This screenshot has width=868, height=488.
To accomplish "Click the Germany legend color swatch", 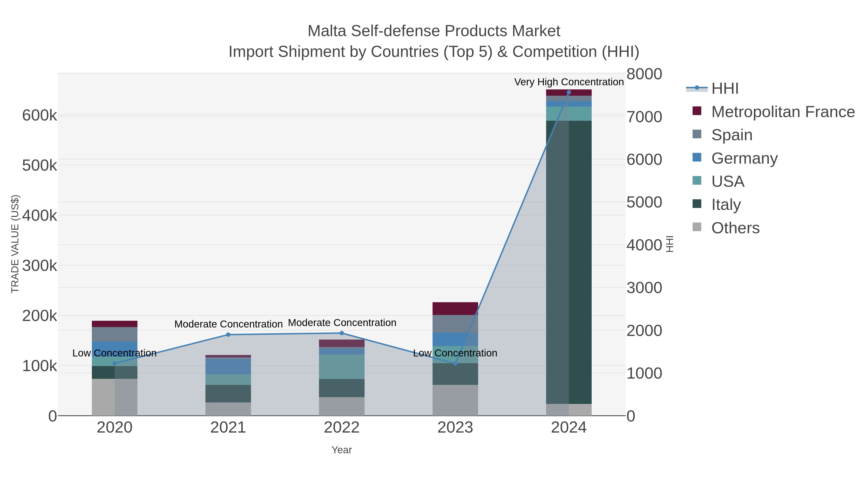I will pos(697,157).
